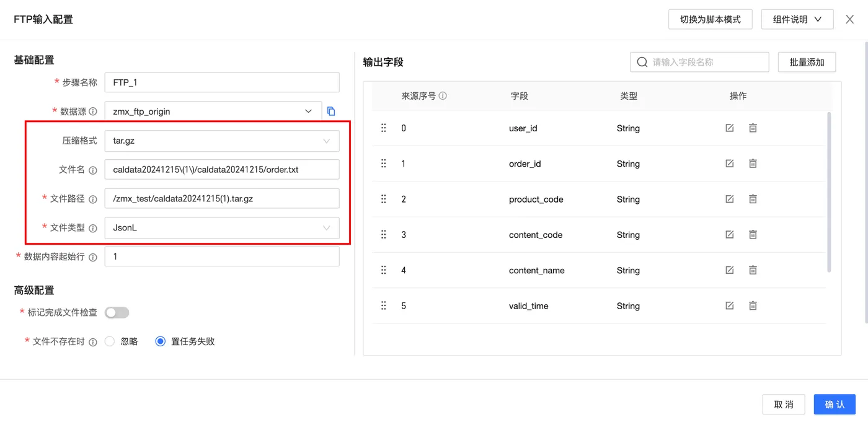This screenshot has height=425, width=868.
Task: Click the info icon beside 数据内容起始行
Action: (x=93, y=257)
